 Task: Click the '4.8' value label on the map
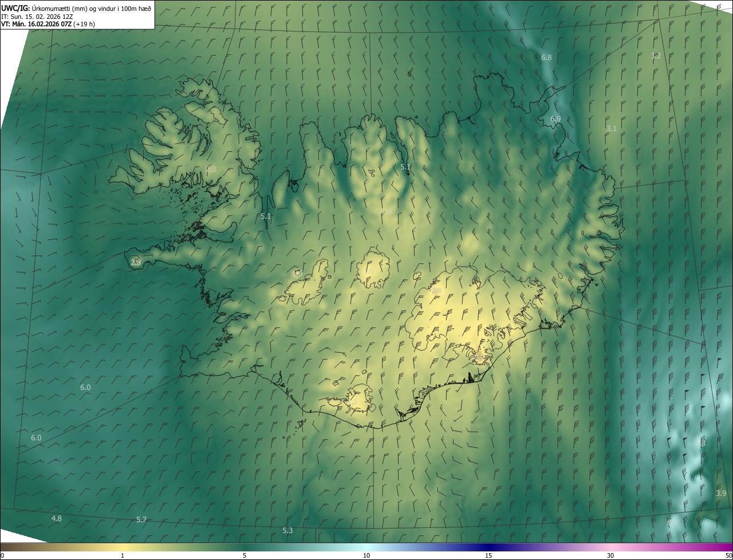click(57, 518)
